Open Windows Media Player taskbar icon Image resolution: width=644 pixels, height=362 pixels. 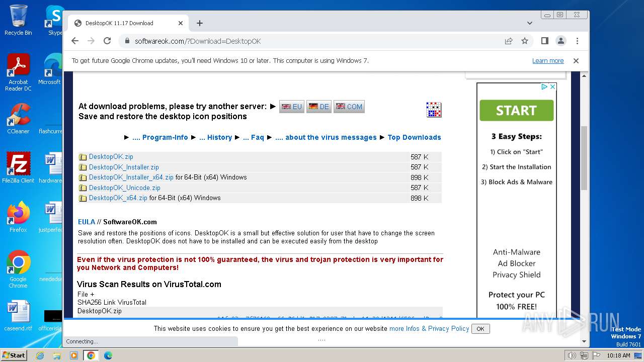click(74, 355)
